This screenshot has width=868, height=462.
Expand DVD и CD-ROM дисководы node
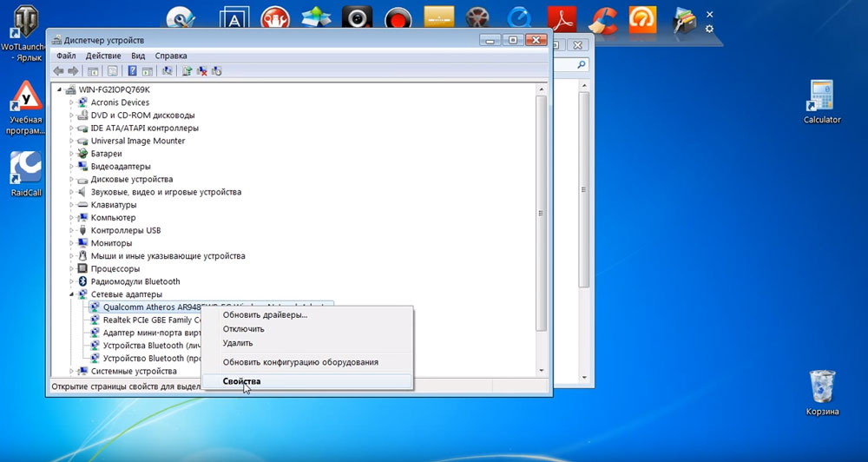(72, 115)
